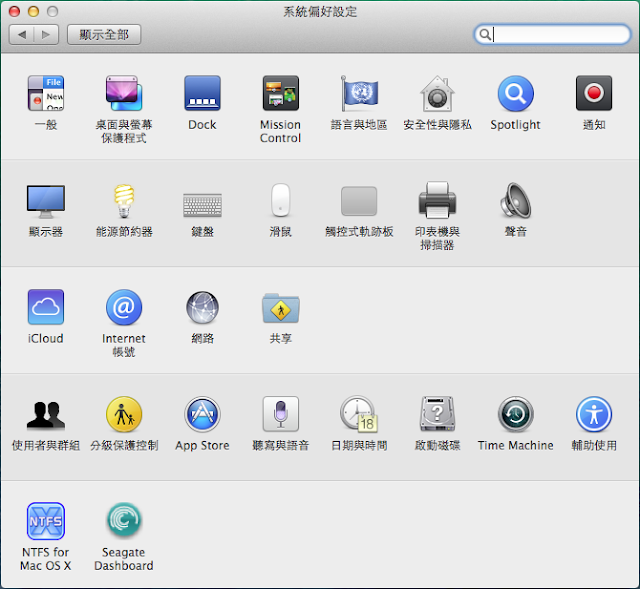Open 聲音 speaker icon

pyautogui.click(x=516, y=200)
